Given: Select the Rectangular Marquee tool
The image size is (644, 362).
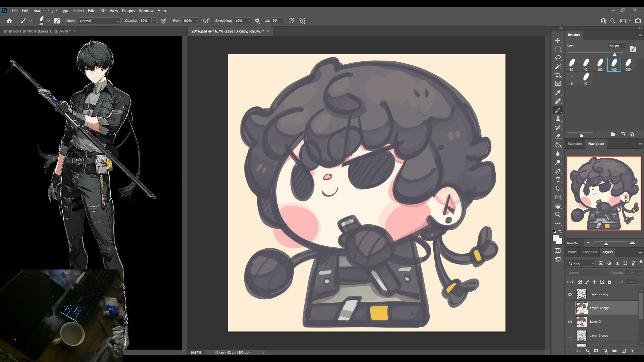Looking at the screenshot, I should click(558, 49).
